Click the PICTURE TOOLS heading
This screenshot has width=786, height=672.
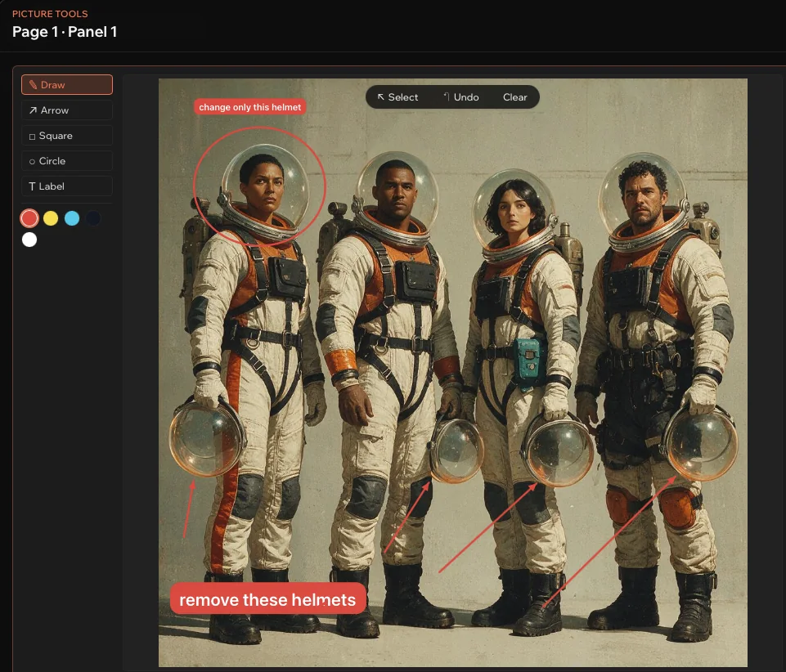point(50,14)
